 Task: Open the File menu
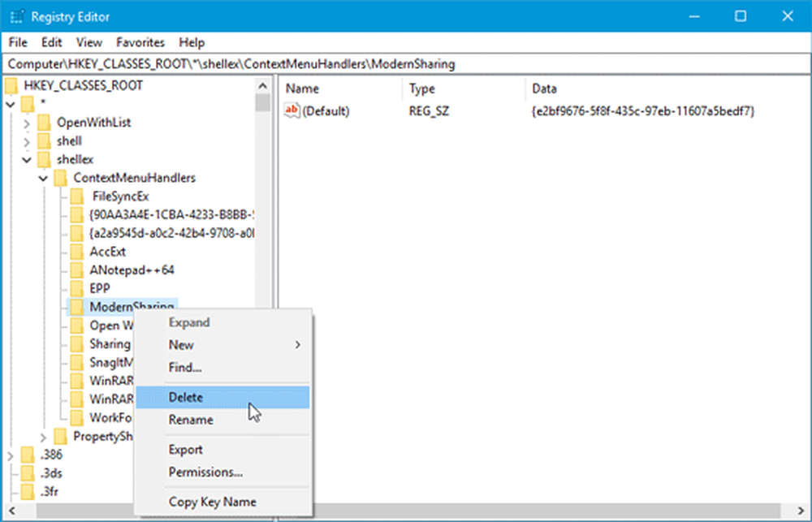tap(18, 42)
